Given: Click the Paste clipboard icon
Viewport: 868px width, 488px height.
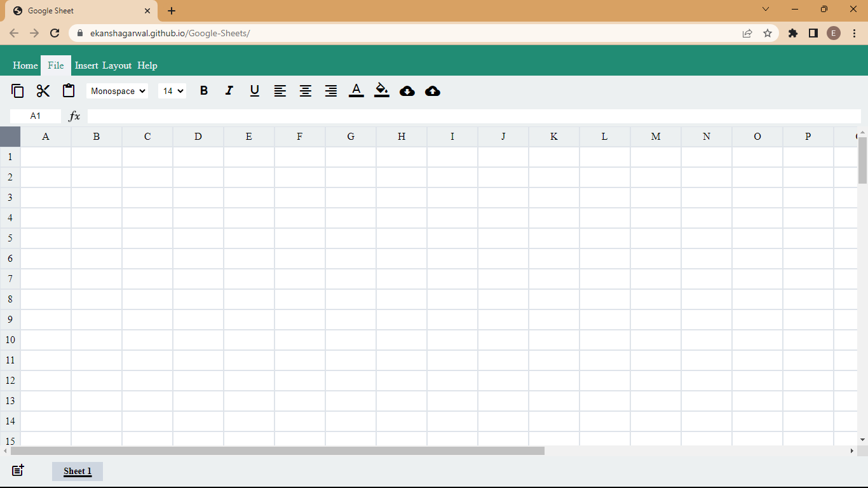Looking at the screenshot, I should (68, 91).
